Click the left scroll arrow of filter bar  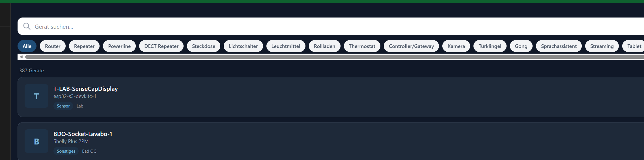click(x=21, y=57)
